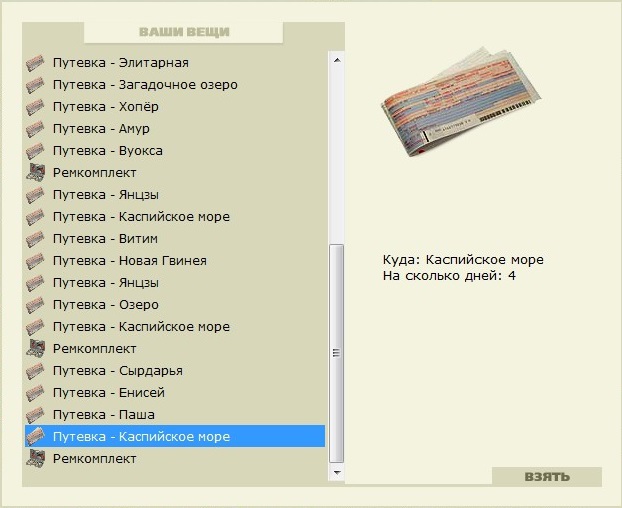The height and width of the screenshot is (508, 622).
Task: Select the item Путевка - Паша
Action: [x=175, y=415]
